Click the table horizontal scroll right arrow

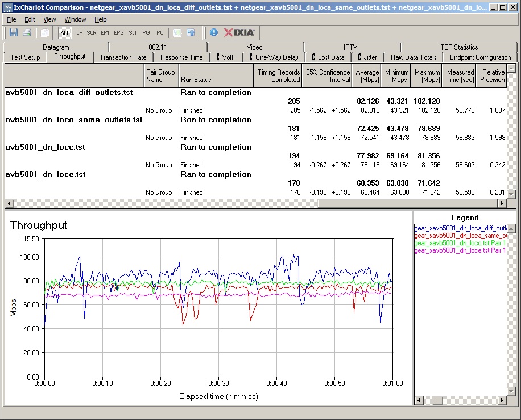502,203
